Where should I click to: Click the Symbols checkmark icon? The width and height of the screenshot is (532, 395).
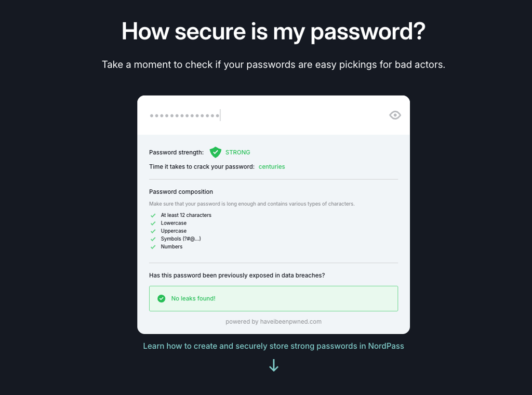coord(153,239)
